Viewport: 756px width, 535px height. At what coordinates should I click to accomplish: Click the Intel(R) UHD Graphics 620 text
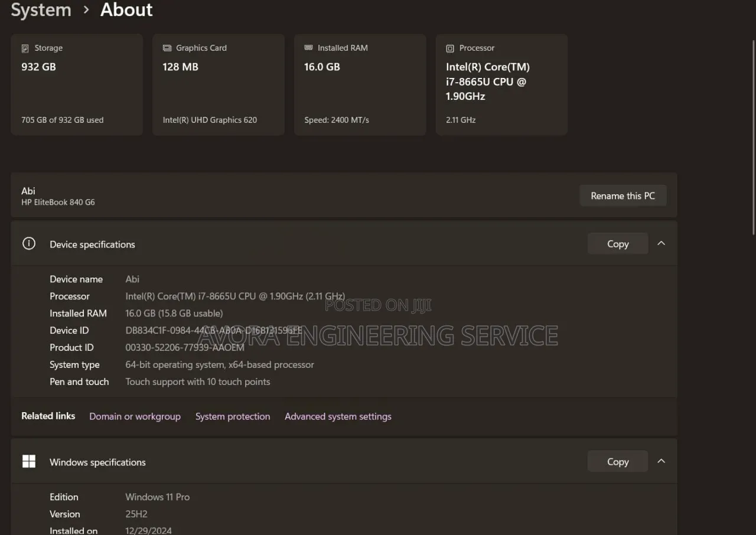coord(210,120)
